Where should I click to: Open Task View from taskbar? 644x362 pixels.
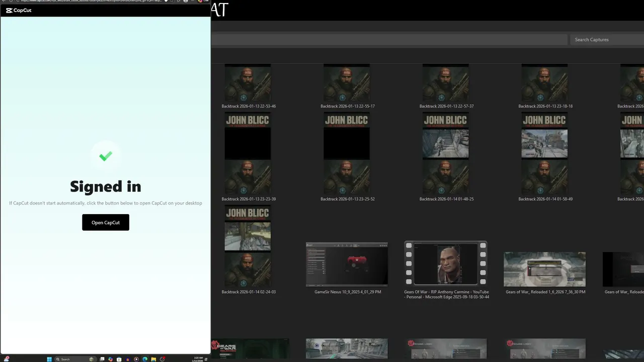coord(102,359)
